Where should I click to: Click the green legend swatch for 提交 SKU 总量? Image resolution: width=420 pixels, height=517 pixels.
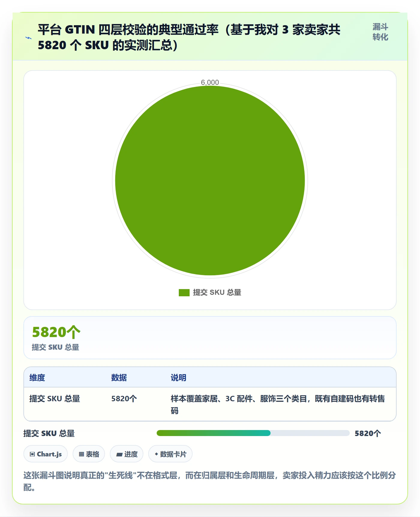click(x=184, y=292)
